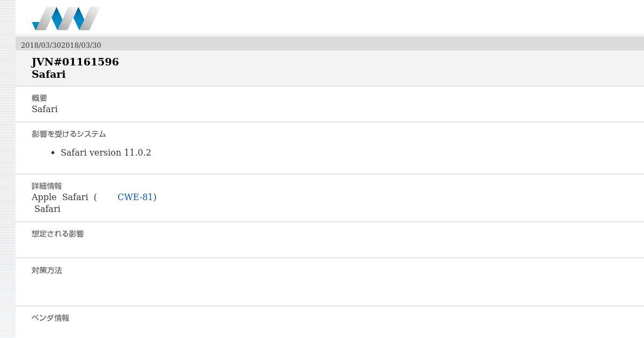Click the 影響を受けるシステム heading
The image size is (644, 338).
[x=69, y=134]
